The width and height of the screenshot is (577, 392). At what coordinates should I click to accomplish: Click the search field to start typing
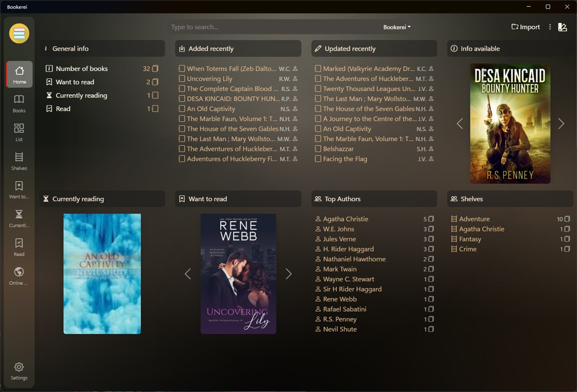[249, 27]
